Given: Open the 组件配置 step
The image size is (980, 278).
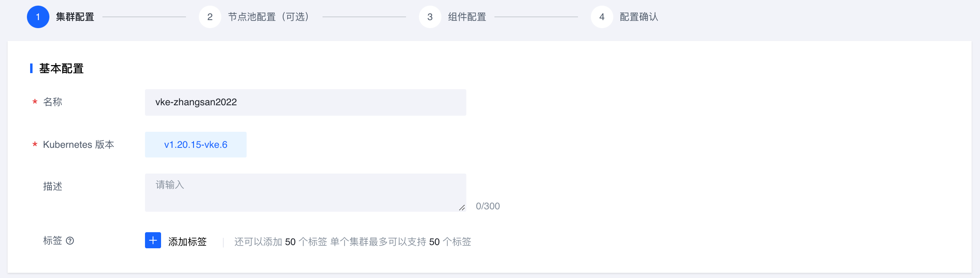Looking at the screenshot, I should [x=467, y=17].
